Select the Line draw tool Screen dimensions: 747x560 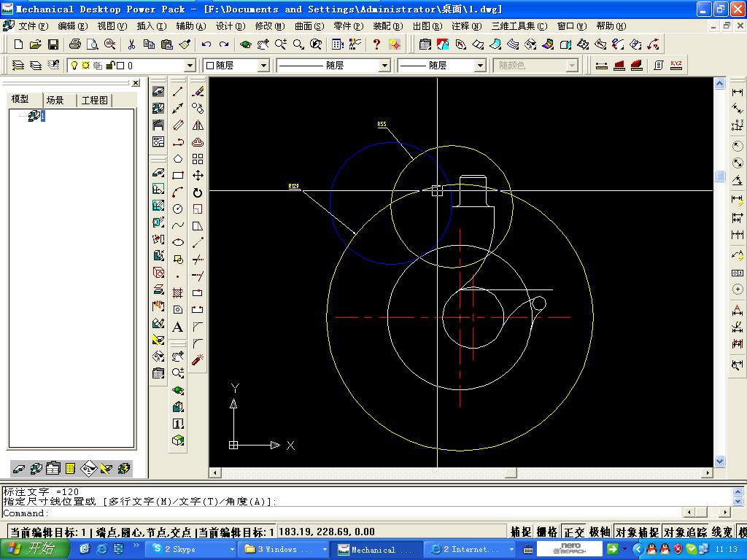pyautogui.click(x=178, y=92)
